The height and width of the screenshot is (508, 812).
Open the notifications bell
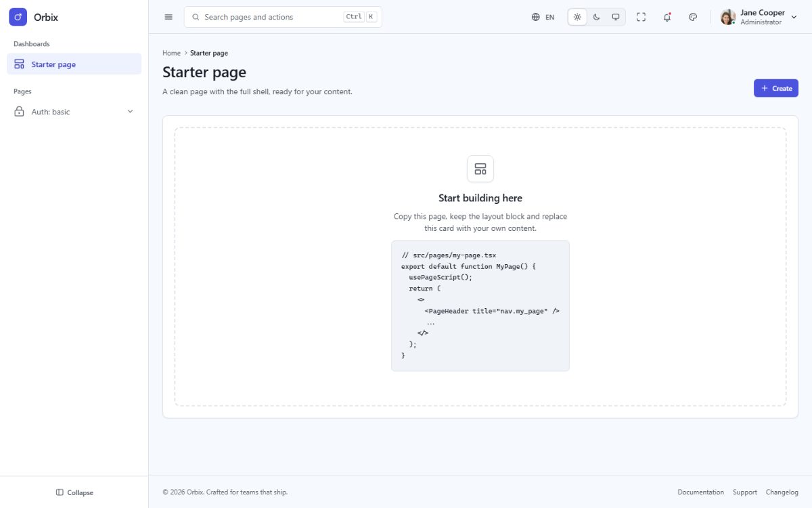(667, 17)
